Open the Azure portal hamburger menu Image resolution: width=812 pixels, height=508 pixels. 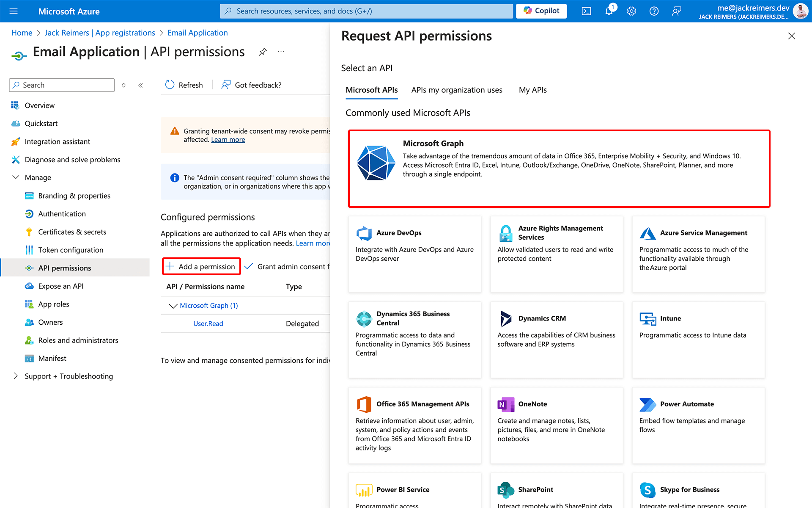pos(14,11)
